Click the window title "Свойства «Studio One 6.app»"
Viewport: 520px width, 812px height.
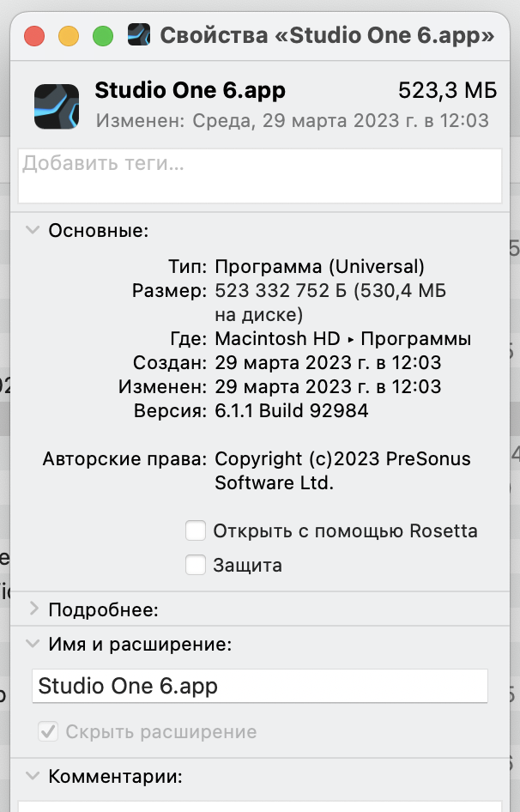click(327, 36)
